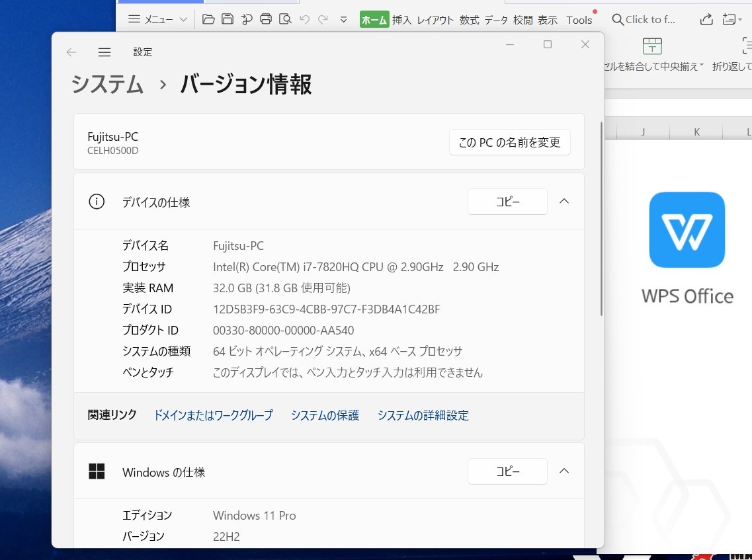Click the 22H2 version value
This screenshot has width=752, height=560.
[x=226, y=536]
